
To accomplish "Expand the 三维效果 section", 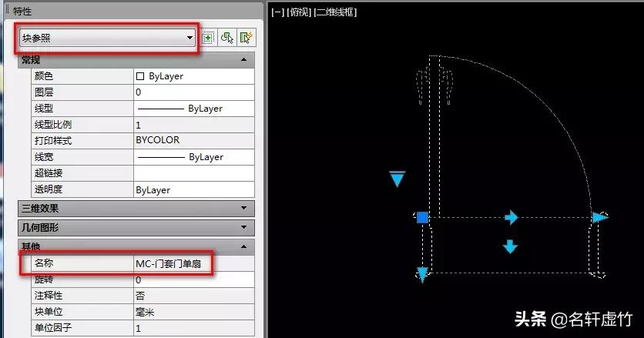I will point(243,208).
